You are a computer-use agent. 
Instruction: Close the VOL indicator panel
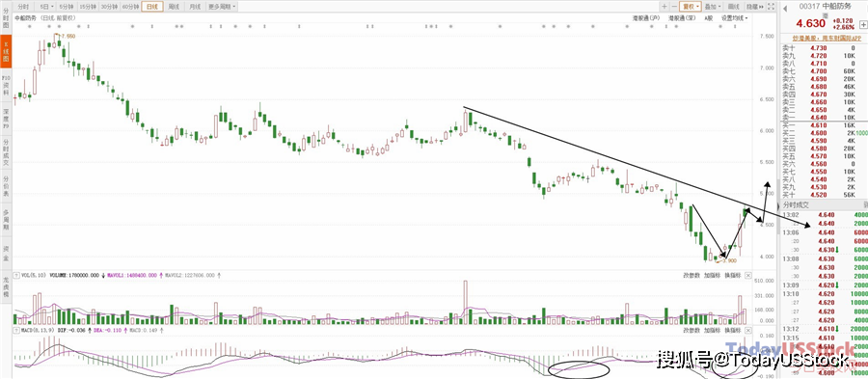coord(747,275)
